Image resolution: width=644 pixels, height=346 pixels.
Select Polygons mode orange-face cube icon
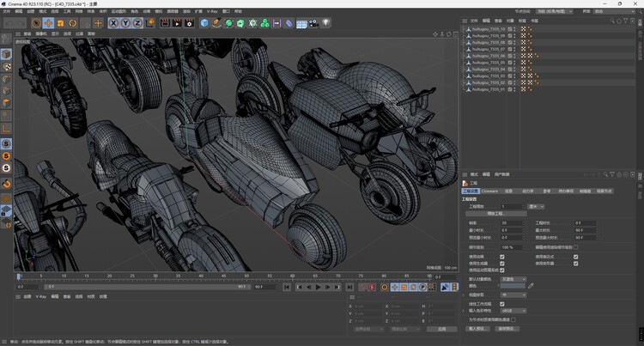pyautogui.click(x=6, y=103)
